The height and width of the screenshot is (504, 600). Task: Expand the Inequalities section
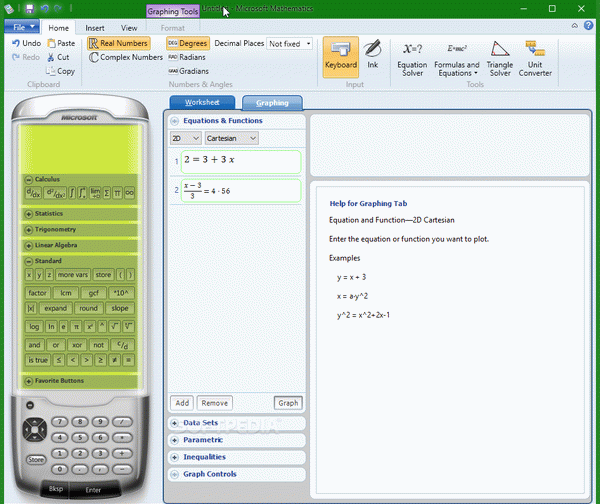tap(174, 457)
